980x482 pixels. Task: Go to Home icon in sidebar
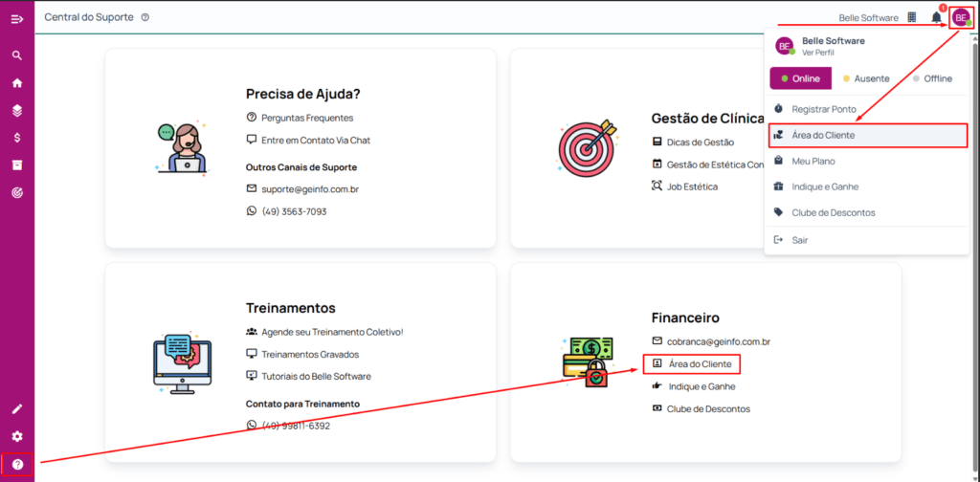coord(17,83)
